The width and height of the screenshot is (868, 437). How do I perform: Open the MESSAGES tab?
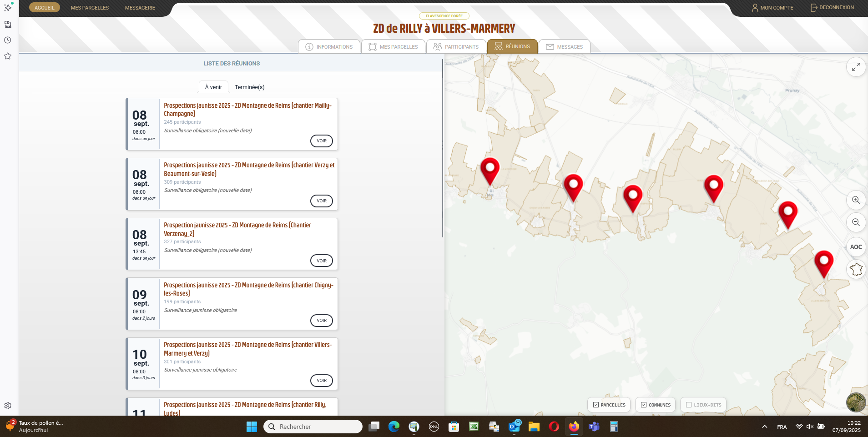click(564, 47)
